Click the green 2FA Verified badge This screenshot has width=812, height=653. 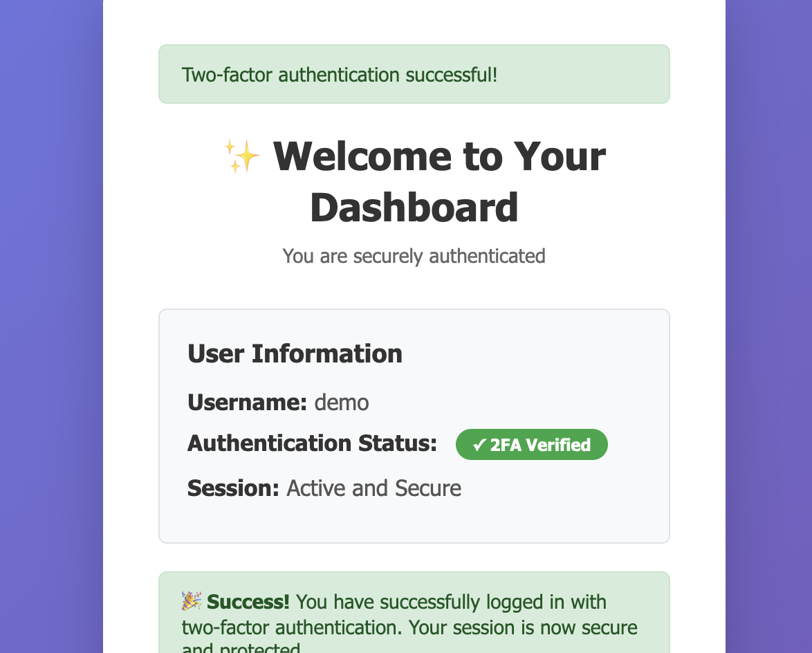[531, 445]
